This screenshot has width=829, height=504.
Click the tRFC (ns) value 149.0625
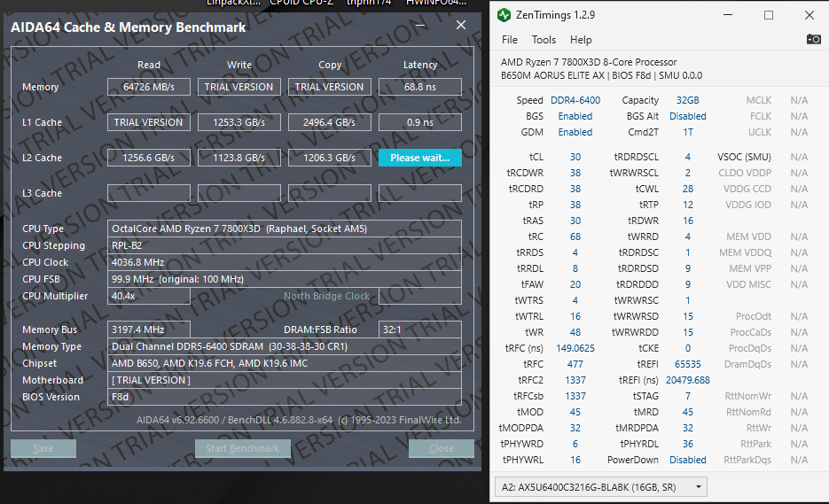pos(575,348)
